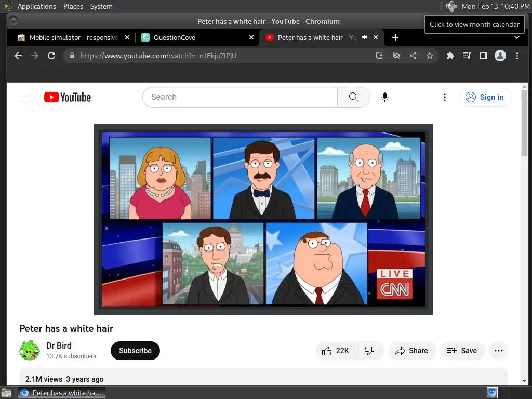This screenshot has height=399, width=532.
Task: Share this page via address bar icon
Action: (x=413, y=56)
